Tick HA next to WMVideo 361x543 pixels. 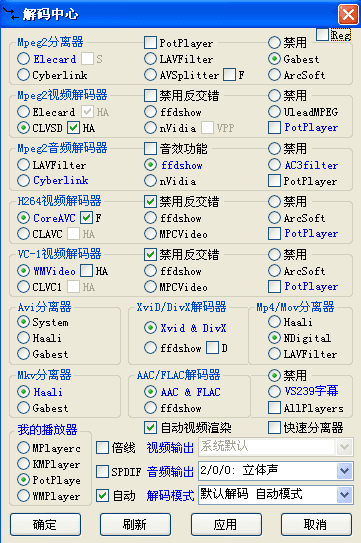87,271
